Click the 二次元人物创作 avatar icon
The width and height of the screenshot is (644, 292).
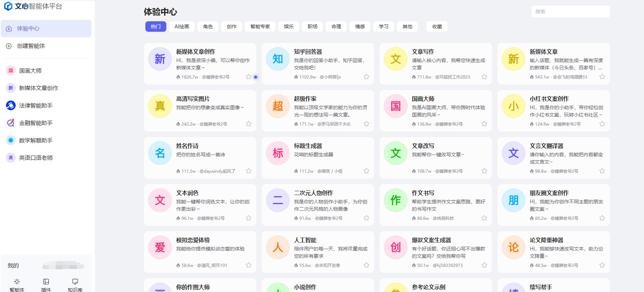[278, 200]
